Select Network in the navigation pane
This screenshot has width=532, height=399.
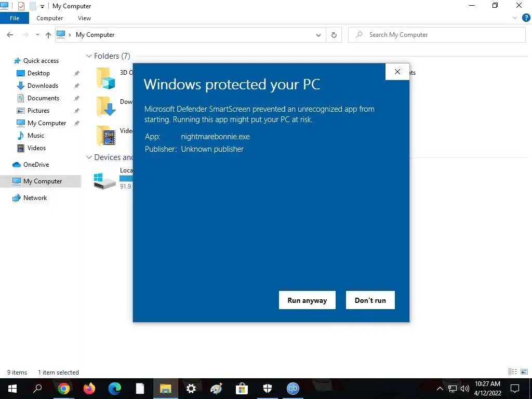pyautogui.click(x=35, y=198)
